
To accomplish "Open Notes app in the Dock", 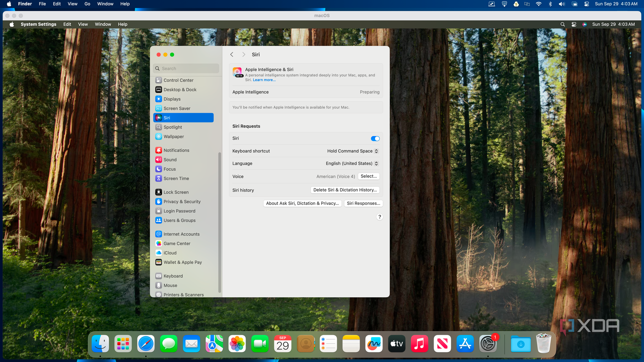I will [351, 344].
